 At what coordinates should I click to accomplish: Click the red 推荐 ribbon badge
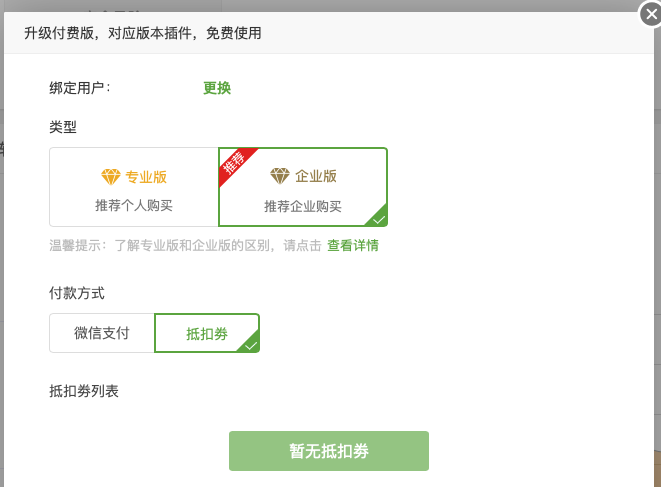[x=236, y=164]
